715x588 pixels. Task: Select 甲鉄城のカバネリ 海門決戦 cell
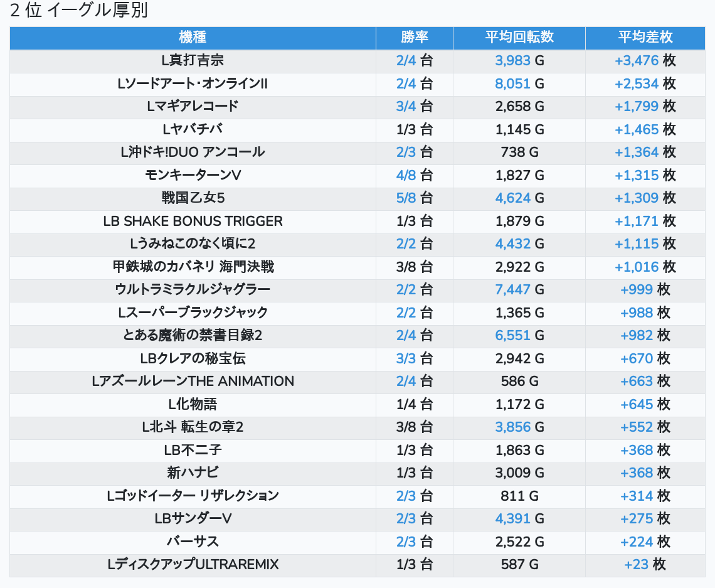[x=193, y=267]
